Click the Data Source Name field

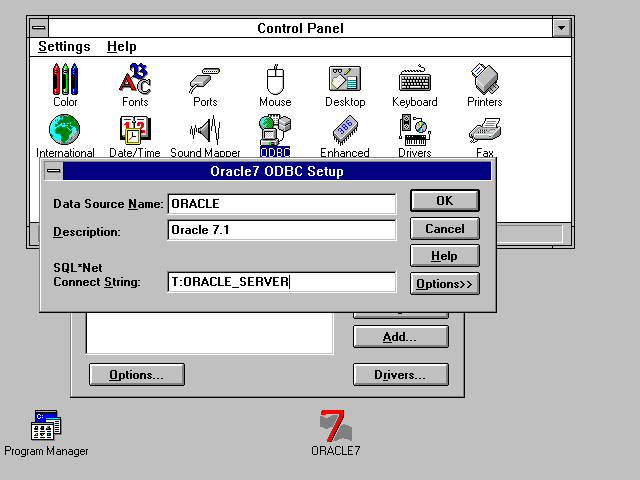(282, 204)
